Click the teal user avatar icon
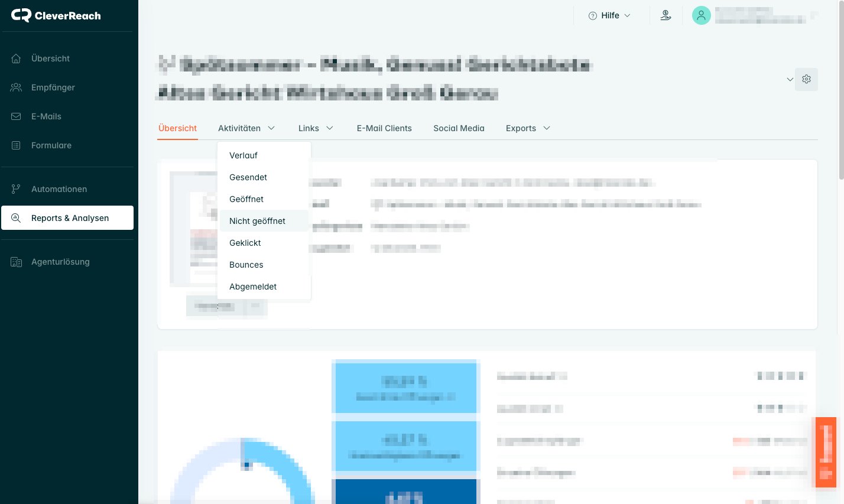 701,15
